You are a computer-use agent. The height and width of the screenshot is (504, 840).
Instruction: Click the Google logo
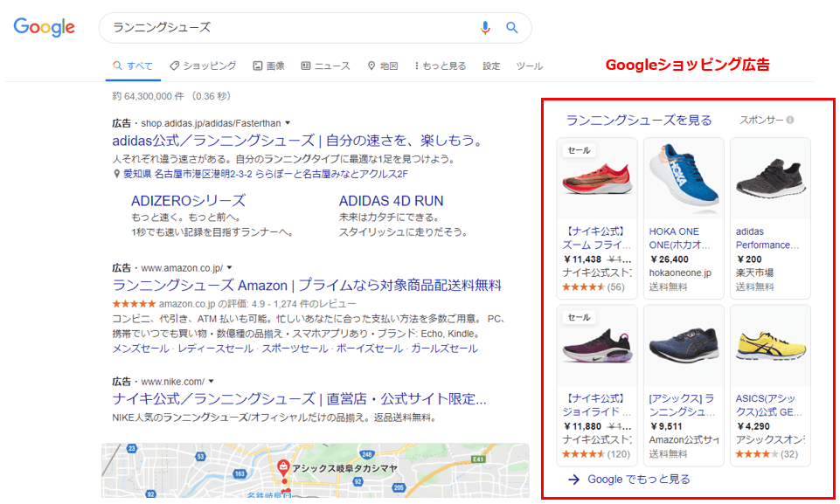[44, 27]
